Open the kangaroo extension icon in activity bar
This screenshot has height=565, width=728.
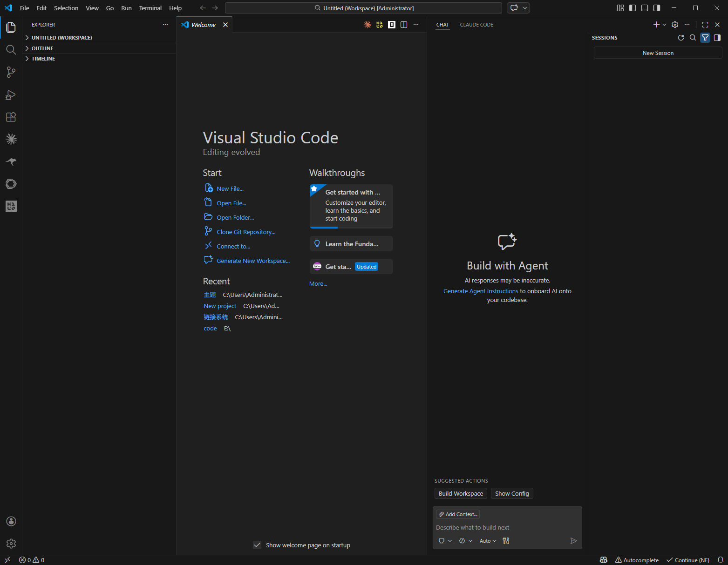tap(11, 161)
